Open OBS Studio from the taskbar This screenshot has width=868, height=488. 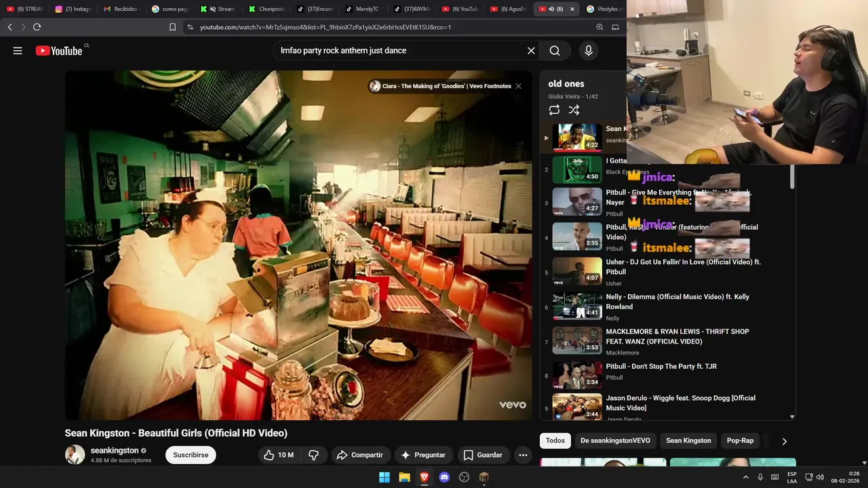pos(464,477)
